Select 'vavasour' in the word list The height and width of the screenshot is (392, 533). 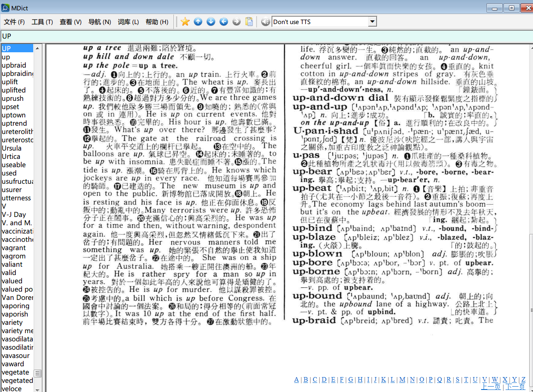pyautogui.click(x=16, y=355)
